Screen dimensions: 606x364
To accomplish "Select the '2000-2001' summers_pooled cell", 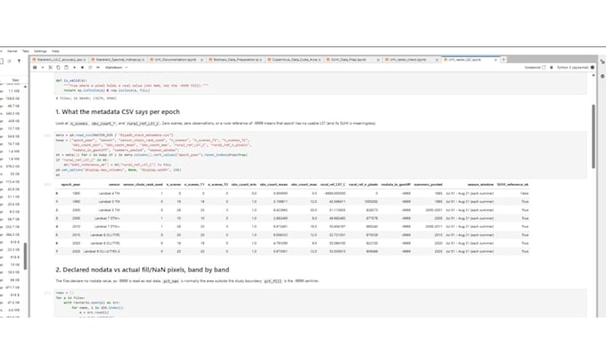I will click(x=433, y=210).
